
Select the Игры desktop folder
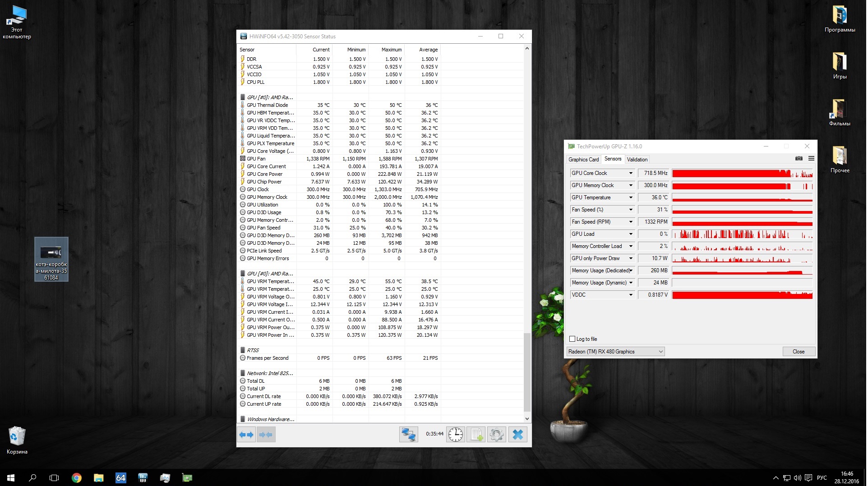[840, 66]
